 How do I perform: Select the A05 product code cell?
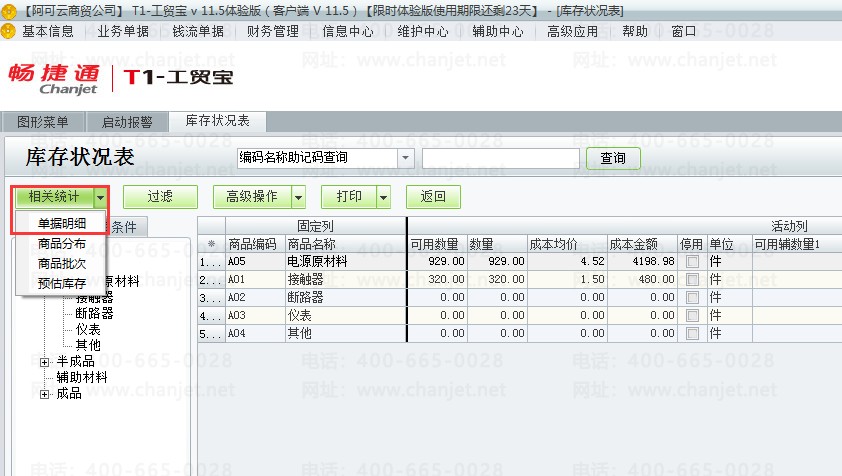click(255, 262)
